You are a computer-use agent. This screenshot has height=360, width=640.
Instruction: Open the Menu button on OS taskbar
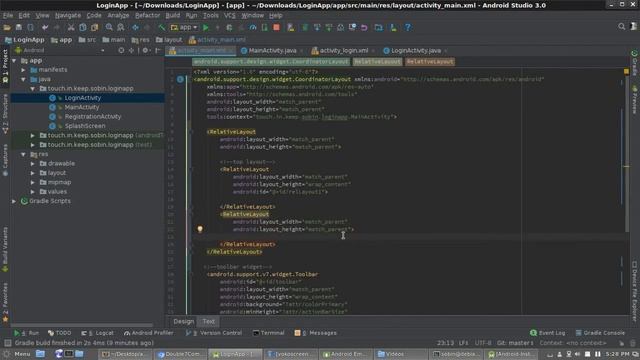click(18, 354)
